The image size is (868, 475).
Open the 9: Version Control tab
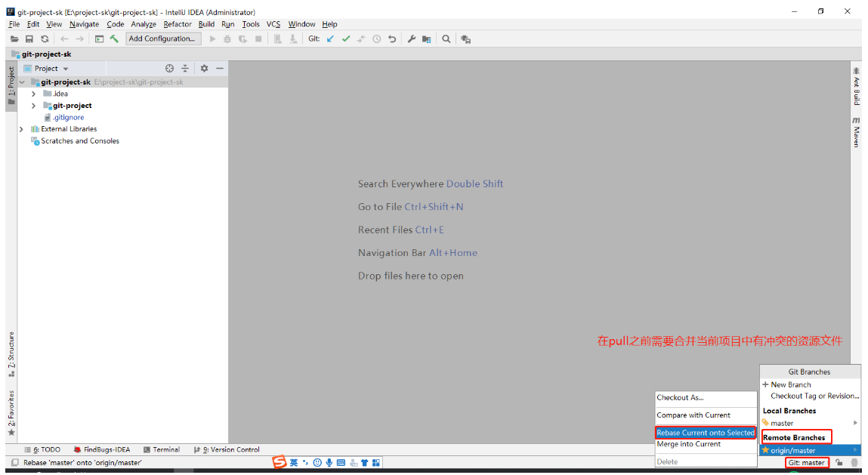coord(227,449)
